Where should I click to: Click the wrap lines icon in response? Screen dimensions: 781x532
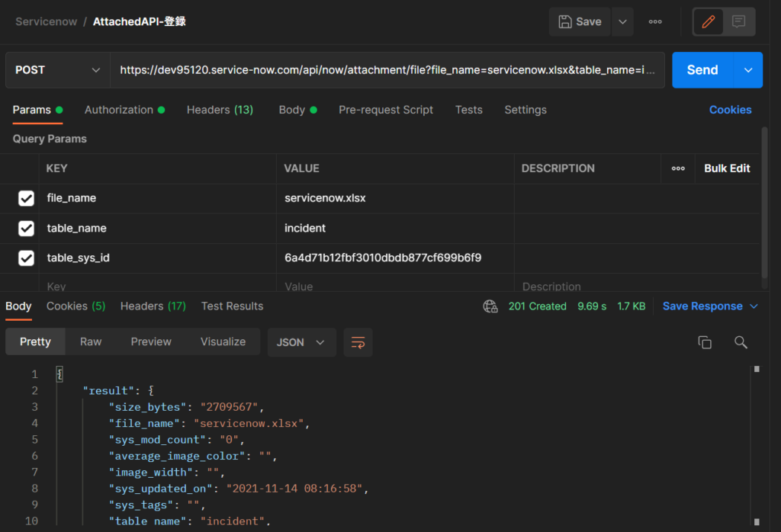[x=358, y=342]
